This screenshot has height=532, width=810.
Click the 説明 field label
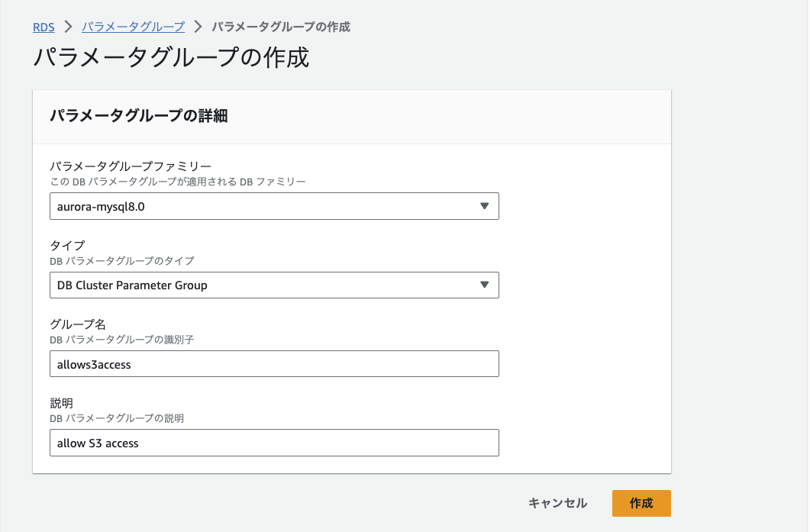pyautogui.click(x=62, y=403)
